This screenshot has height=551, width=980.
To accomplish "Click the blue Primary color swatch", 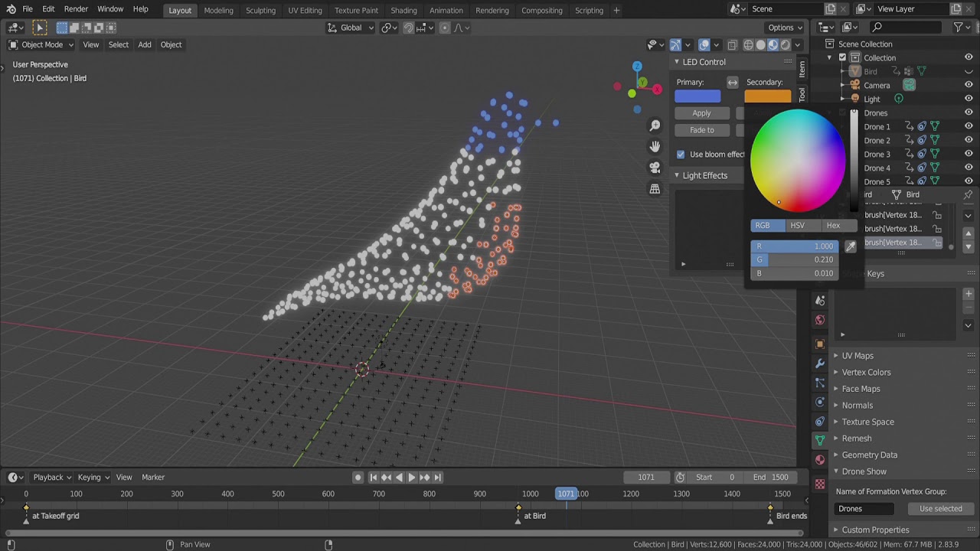I will (697, 97).
